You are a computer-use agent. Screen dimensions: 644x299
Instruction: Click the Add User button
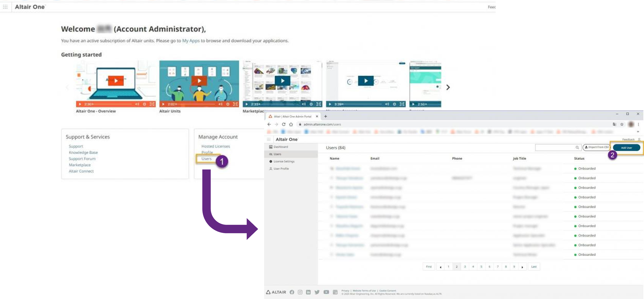click(x=626, y=147)
